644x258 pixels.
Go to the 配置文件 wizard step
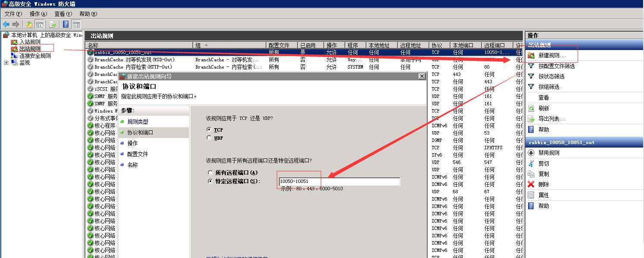(x=138, y=154)
